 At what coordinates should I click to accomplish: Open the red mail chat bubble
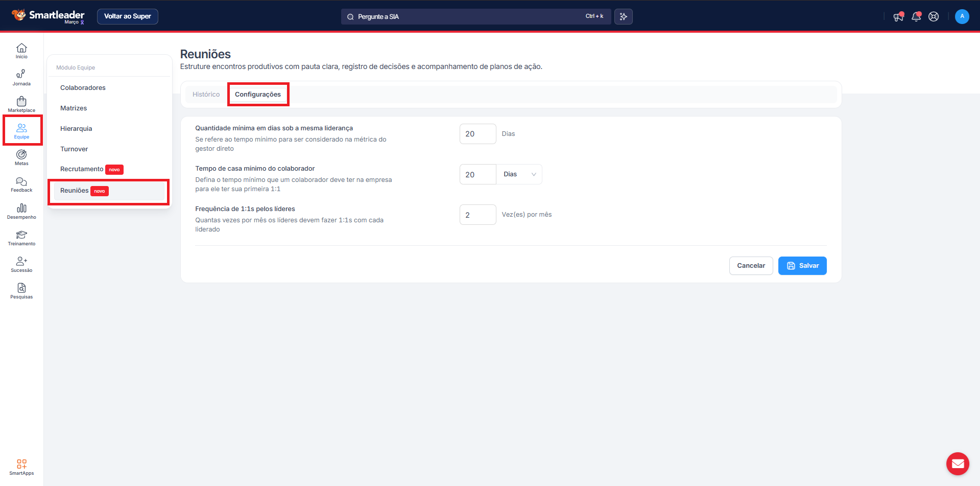pyautogui.click(x=958, y=464)
